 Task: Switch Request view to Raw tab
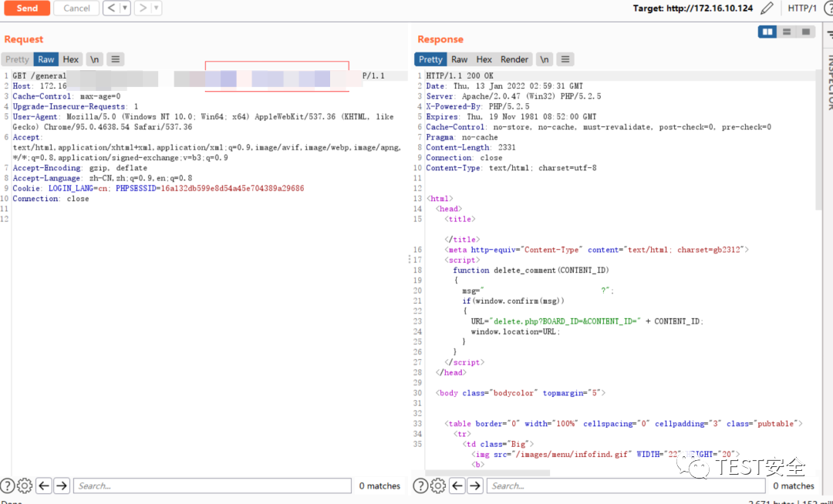[46, 59]
